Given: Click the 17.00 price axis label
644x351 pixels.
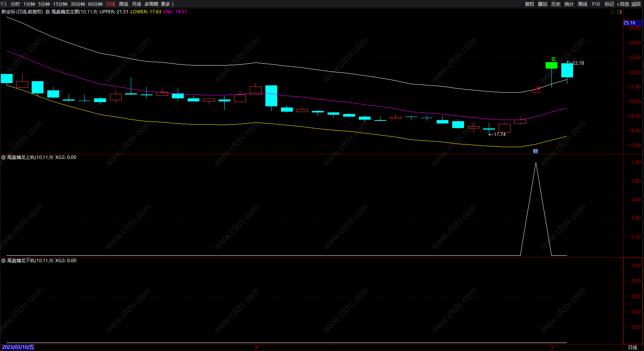Looking at the screenshot, I should coord(634,146).
